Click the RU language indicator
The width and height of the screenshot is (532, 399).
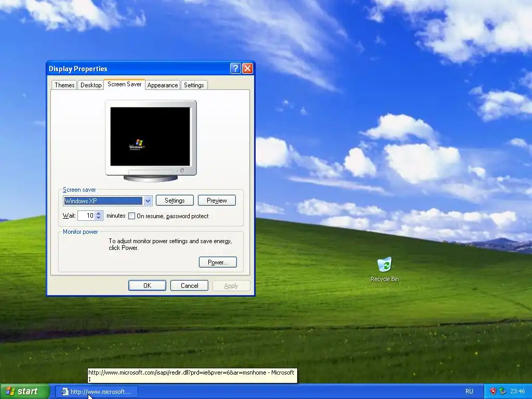pos(469,392)
